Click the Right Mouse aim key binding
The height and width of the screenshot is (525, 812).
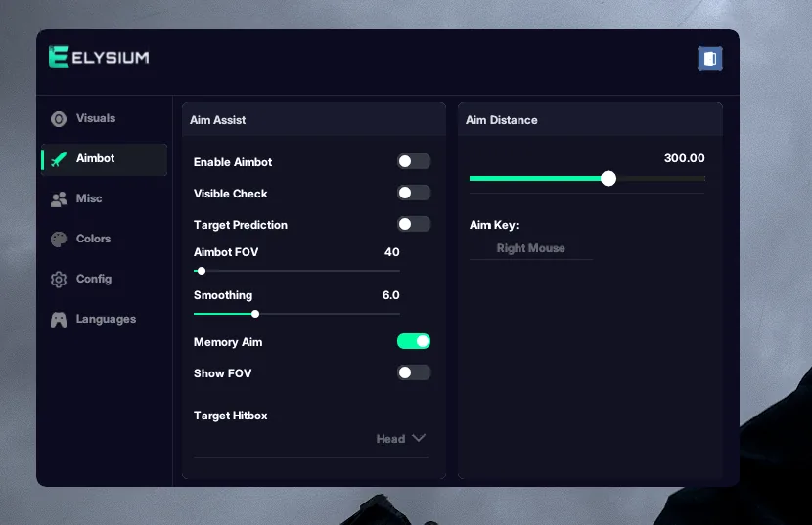[531, 248]
